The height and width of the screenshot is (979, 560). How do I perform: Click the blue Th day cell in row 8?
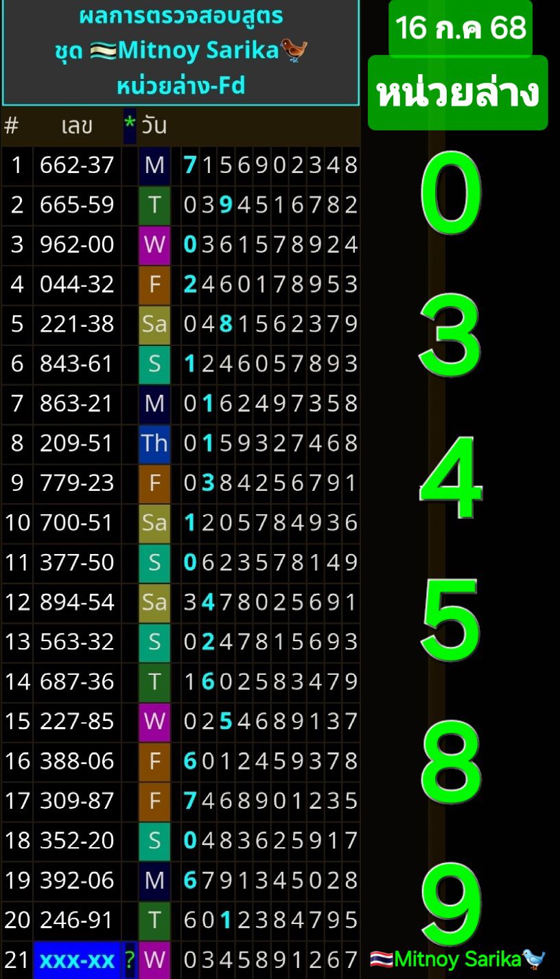click(154, 443)
